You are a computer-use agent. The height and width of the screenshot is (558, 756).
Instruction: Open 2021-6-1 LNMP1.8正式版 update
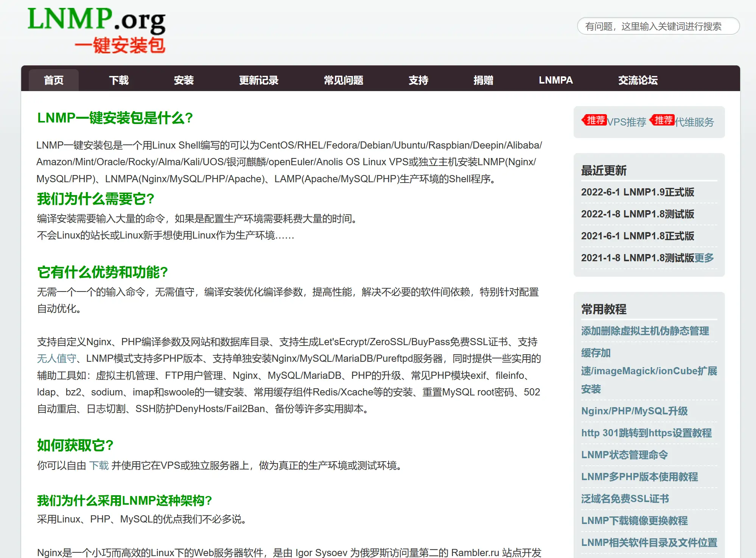click(x=638, y=236)
